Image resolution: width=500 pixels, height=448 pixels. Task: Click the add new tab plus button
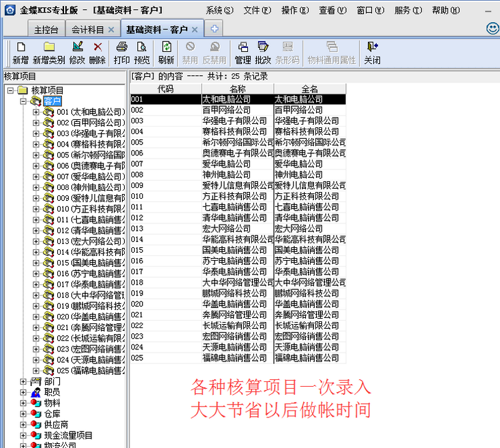[x=215, y=29]
